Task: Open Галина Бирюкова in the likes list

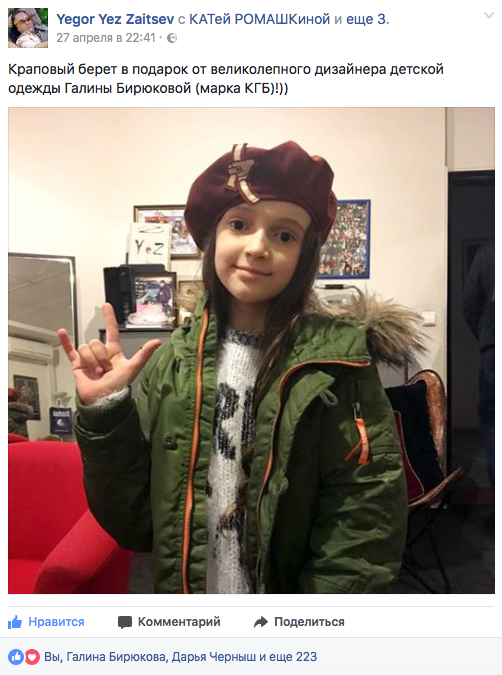Action: pyautogui.click(x=116, y=656)
